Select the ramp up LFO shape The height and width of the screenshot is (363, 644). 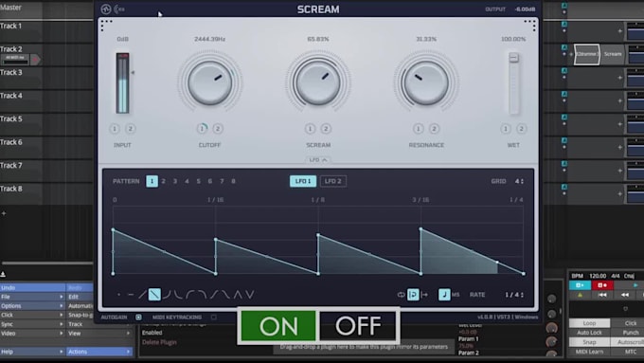142,295
